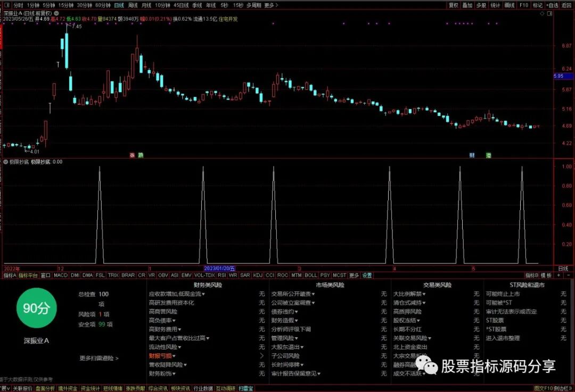The width and height of the screenshot is (575, 392).
Task: Click 图文F10 in the status bar
Action: pyautogui.click(x=544, y=388)
